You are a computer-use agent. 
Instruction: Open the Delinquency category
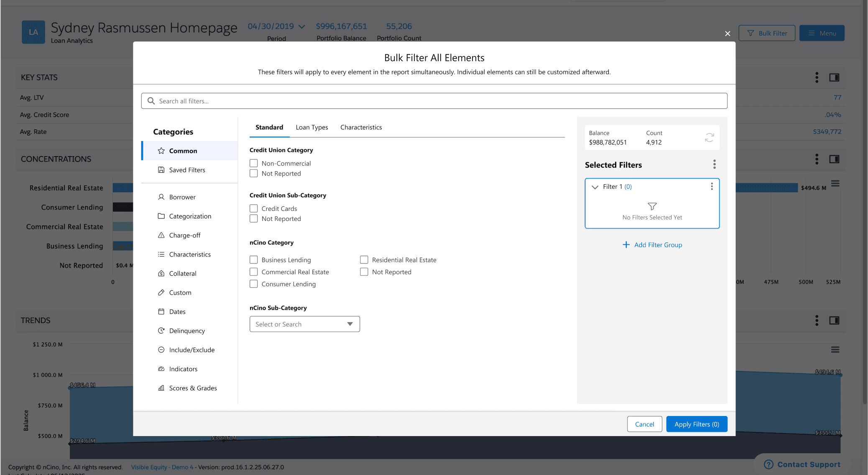coord(187,331)
